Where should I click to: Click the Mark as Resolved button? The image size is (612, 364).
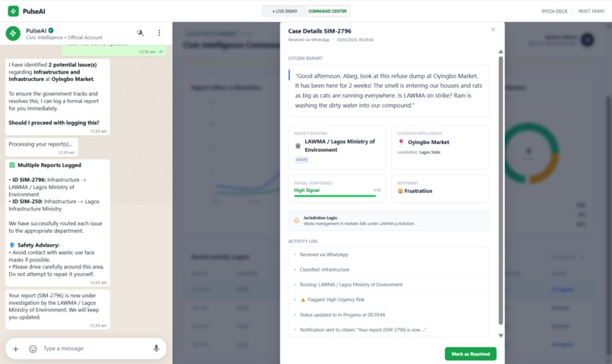470,354
